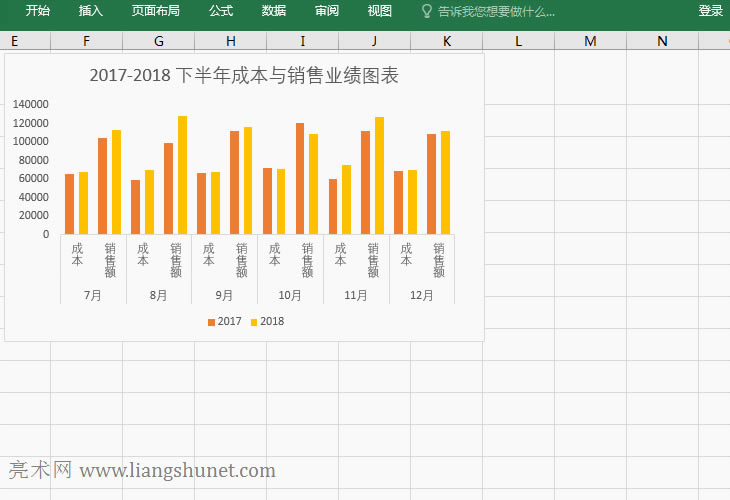Go to the 数据 tab
This screenshot has width=730, height=500.
(x=274, y=11)
